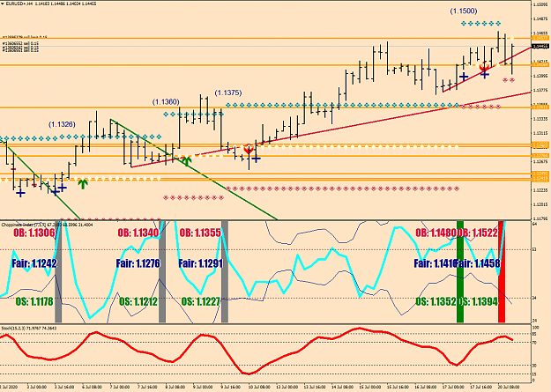Select the (1.1500) price label
The height and width of the screenshot is (392, 551).
464,11
